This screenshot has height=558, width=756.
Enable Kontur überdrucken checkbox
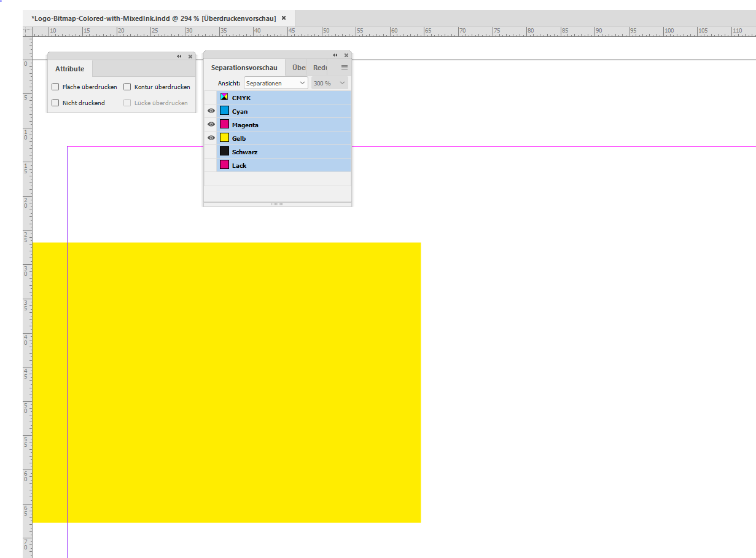[x=128, y=87]
